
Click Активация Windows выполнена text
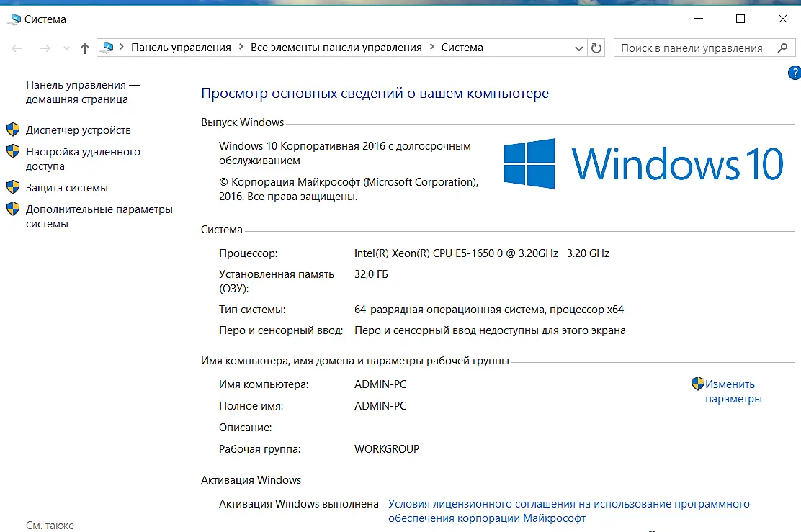click(299, 504)
